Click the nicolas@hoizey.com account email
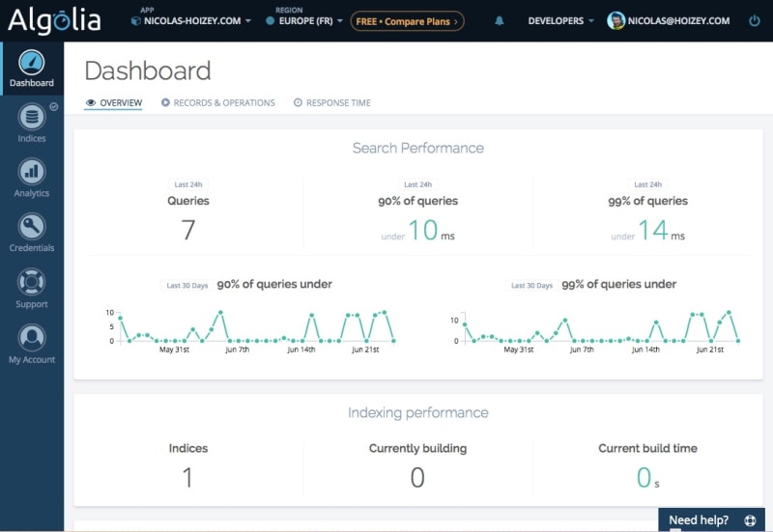Image resolution: width=773 pixels, height=532 pixels. 678,20
